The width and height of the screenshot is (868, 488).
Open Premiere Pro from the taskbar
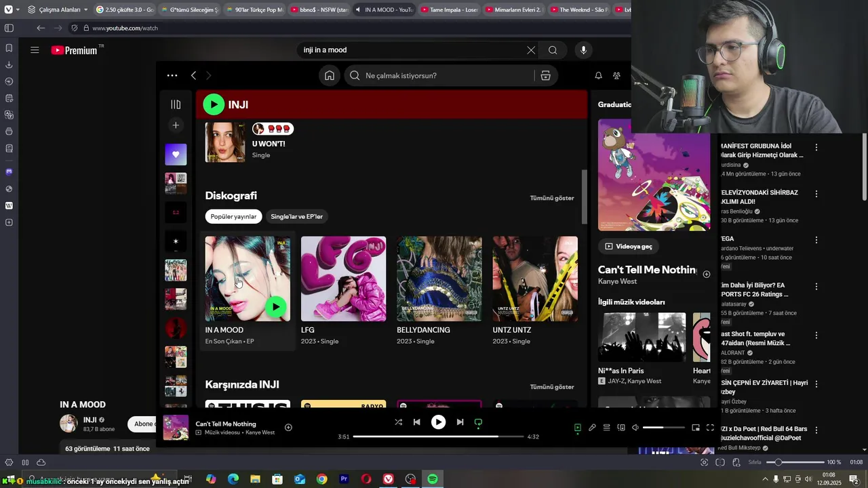[344, 479]
